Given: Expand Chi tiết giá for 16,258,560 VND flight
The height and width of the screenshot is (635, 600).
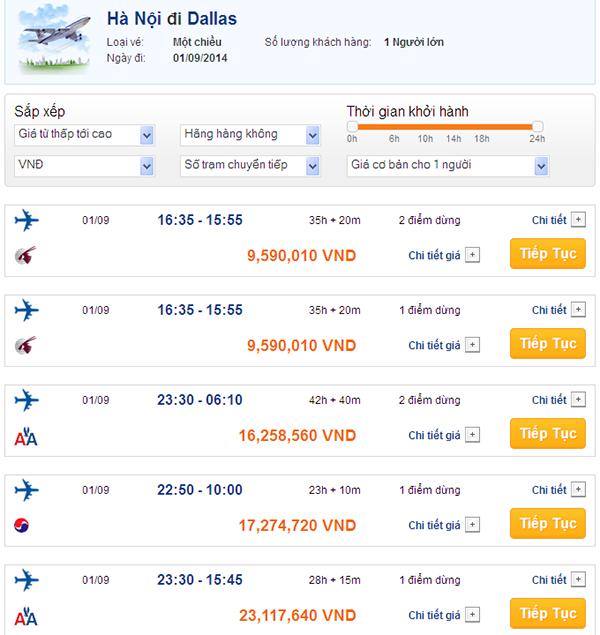Looking at the screenshot, I should point(473,435).
